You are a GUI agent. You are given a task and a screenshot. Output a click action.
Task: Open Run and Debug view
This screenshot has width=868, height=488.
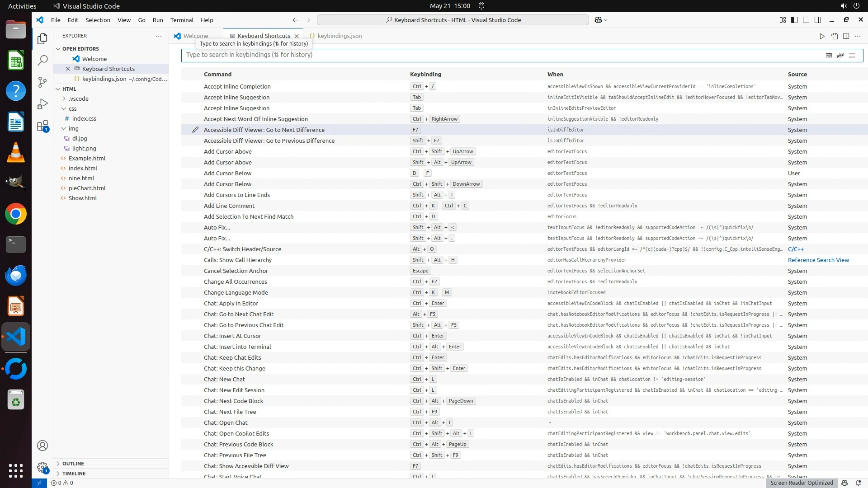(42, 104)
